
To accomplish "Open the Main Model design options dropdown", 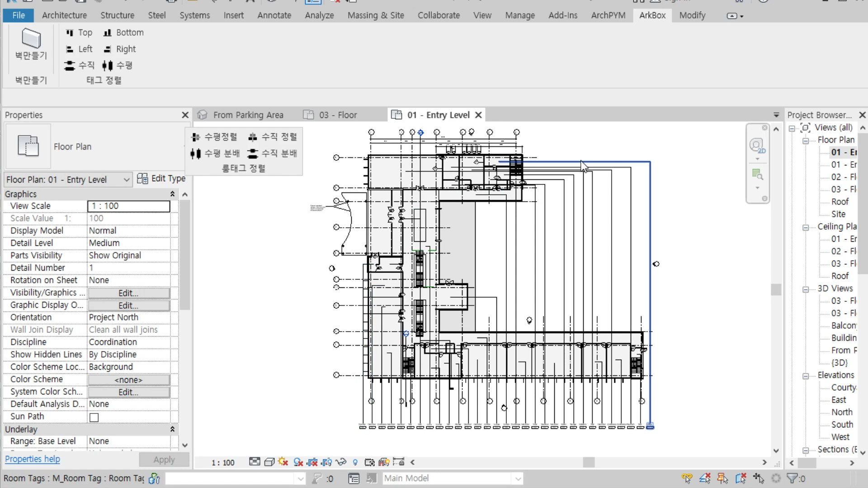I will tap(518, 478).
